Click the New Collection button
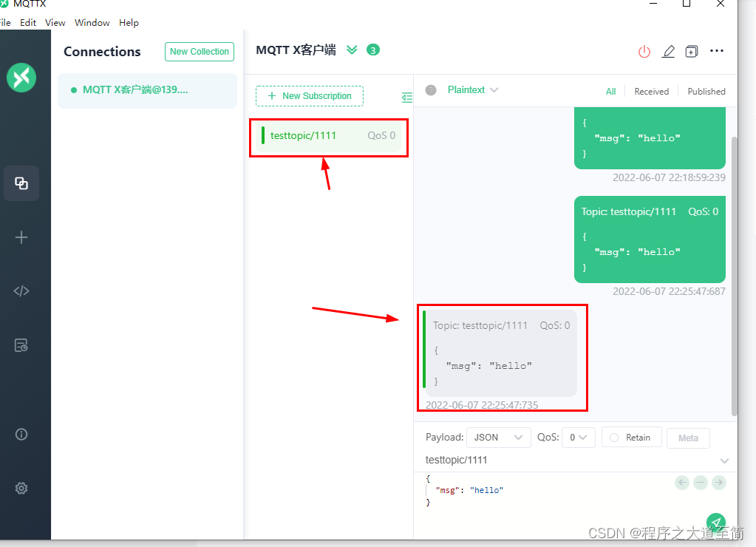This screenshot has height=547, width=756. pos(199,52)
